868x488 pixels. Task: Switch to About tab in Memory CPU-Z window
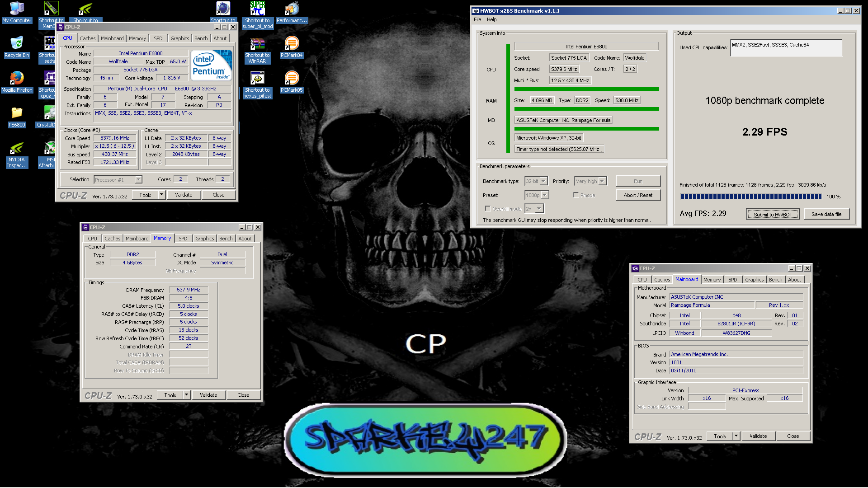(x=245, y=239)
